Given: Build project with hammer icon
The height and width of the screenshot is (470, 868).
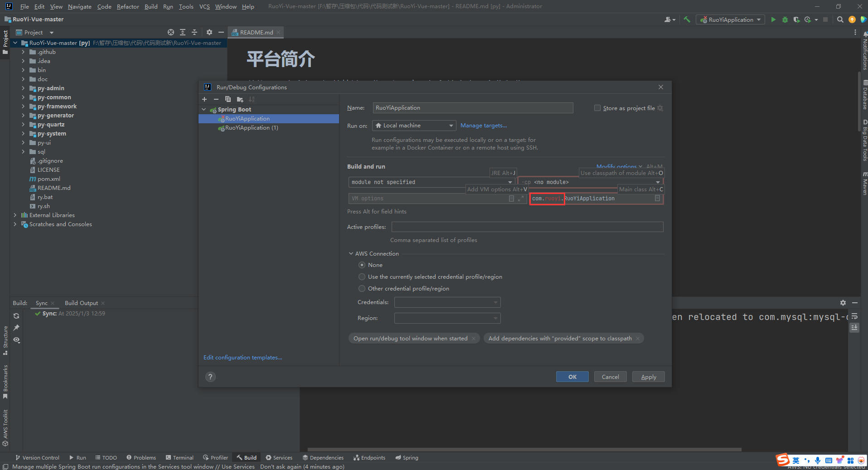Looking at the screenshot, I should [x=687, y=19].
